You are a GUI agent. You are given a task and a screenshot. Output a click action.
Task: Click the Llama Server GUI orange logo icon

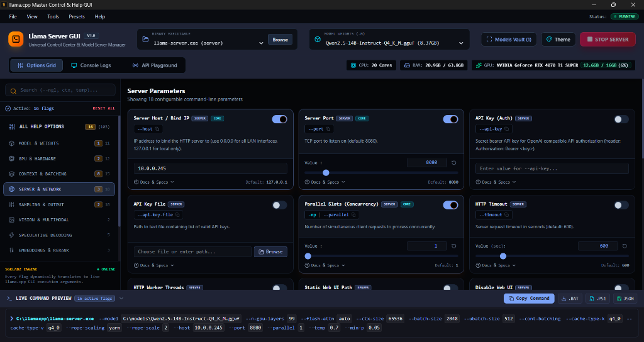click(x=16, y=40)
